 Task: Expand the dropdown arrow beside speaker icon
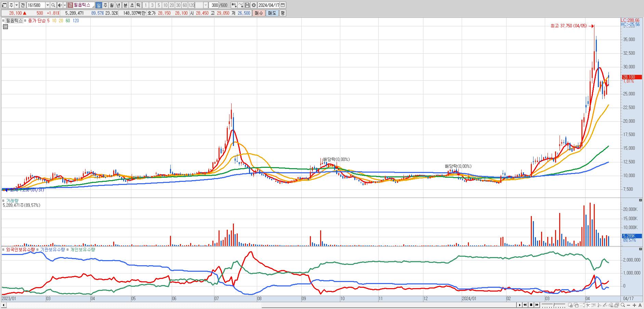(x=65, y=5)
